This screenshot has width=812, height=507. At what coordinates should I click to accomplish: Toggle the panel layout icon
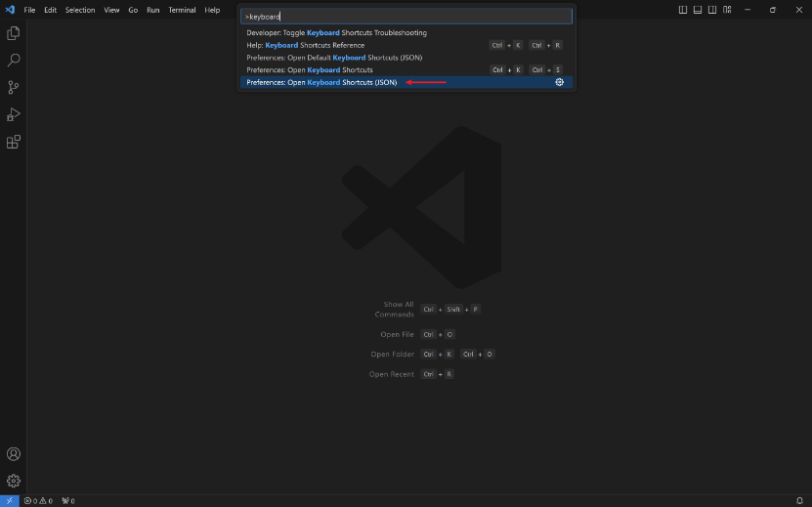point(698,10)
